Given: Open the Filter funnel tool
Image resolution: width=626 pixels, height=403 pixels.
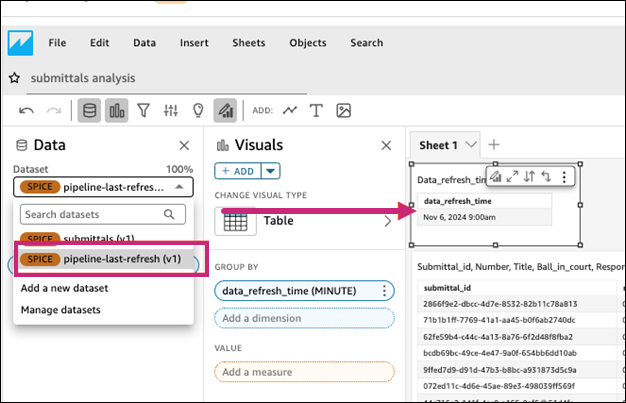Looking at the screenshot, I should click(144, 110).
